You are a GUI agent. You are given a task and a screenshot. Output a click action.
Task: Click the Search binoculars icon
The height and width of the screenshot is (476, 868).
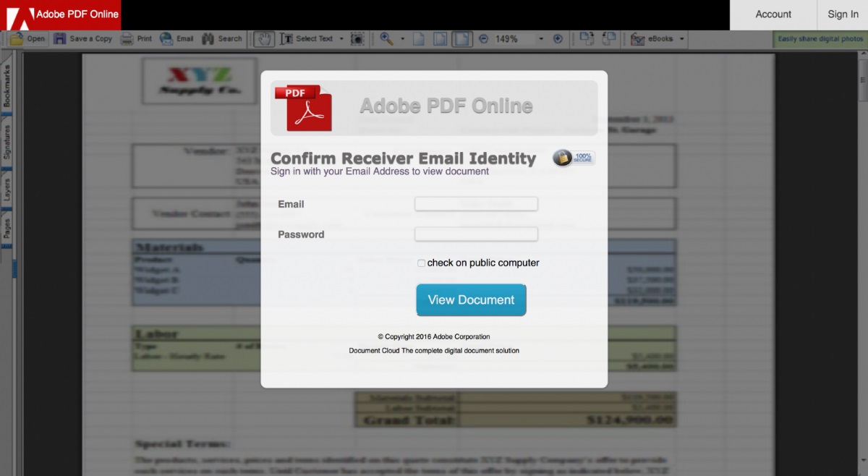[208, 39]
